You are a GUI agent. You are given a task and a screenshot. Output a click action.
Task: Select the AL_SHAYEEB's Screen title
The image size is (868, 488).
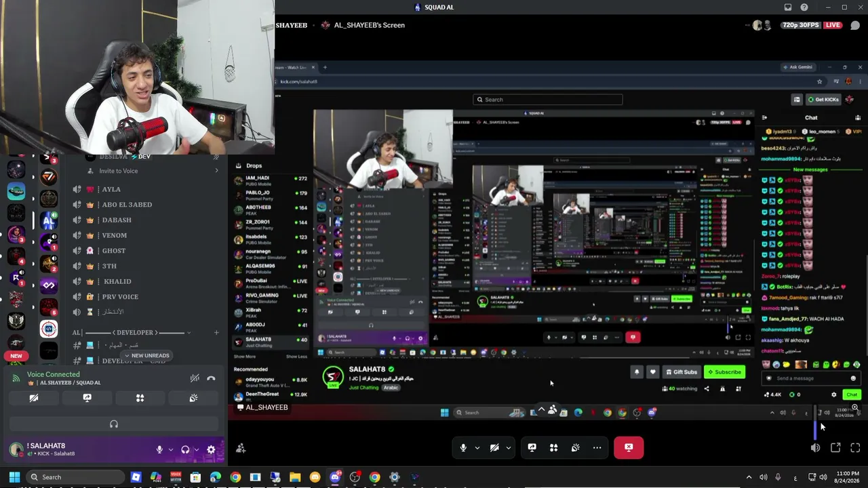[369, 25]
